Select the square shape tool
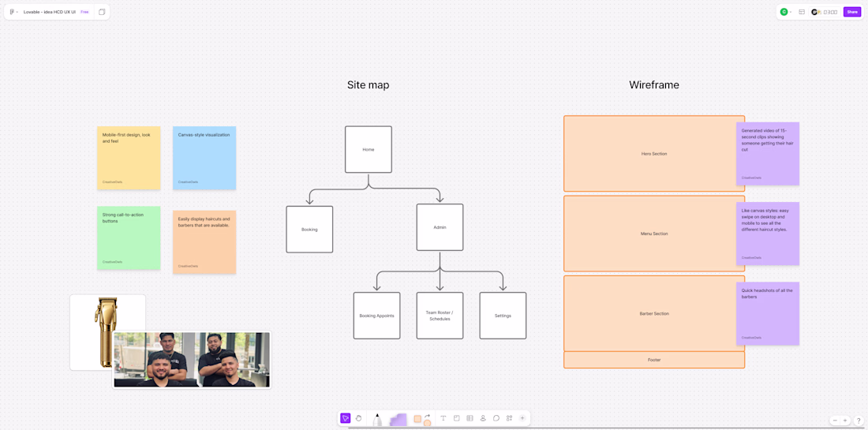The image size is (868, 430). pyautogui.click(x=418, y=419)
